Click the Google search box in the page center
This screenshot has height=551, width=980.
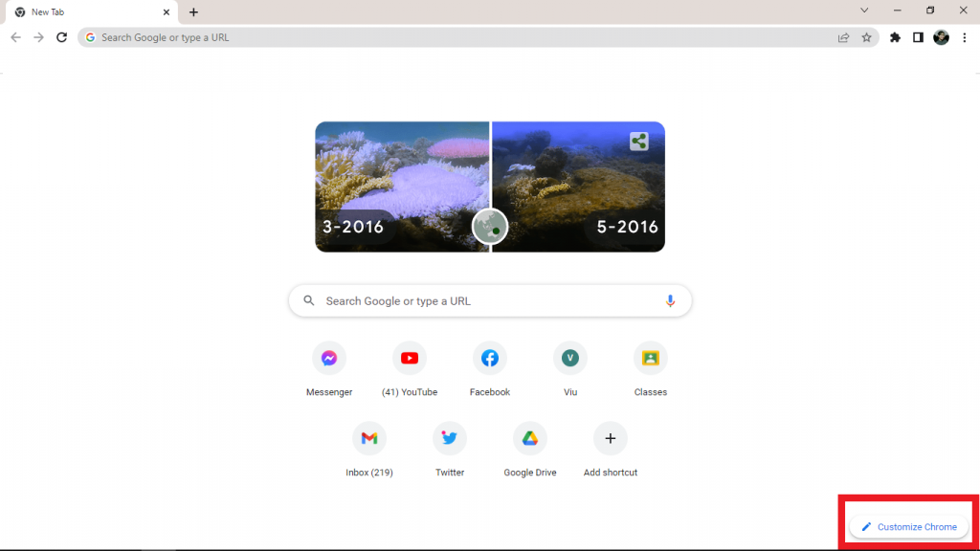(490, 301)
